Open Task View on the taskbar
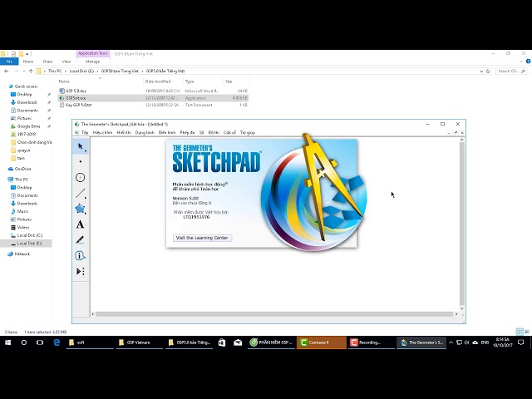 pos(40,342)
